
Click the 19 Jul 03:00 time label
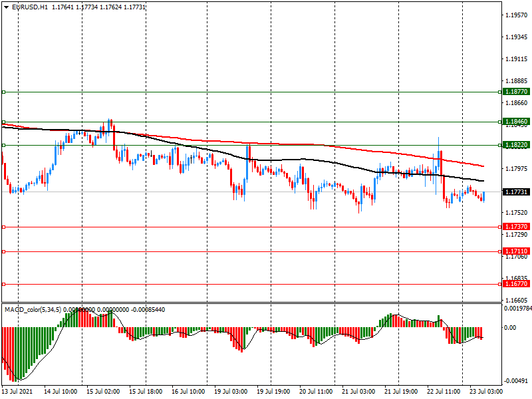pos(231,392)
